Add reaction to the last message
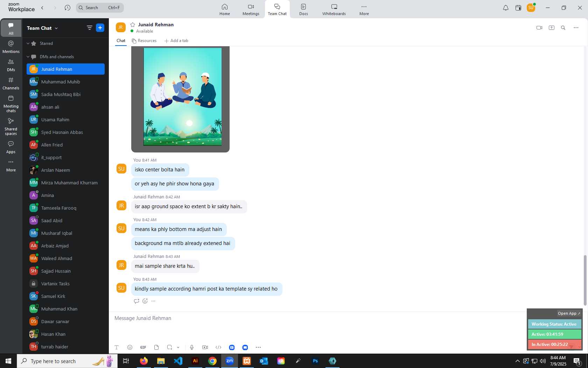 (x=145, y=301)
